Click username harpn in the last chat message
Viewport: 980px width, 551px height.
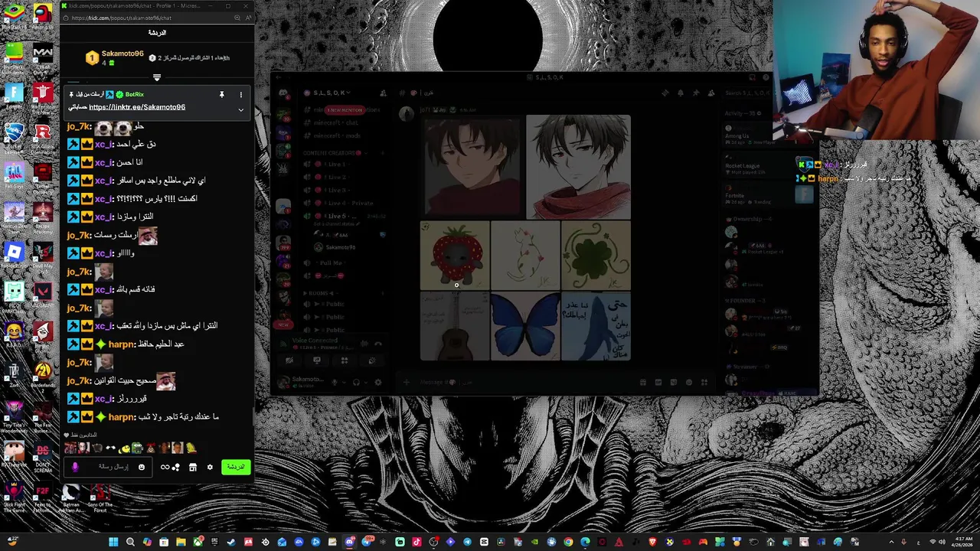click(122, 417)
